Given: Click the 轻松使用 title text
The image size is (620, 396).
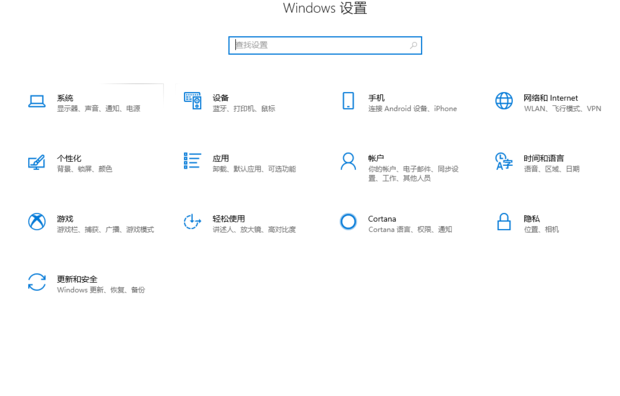Looking at the screenshot, I should pos(229,219).
